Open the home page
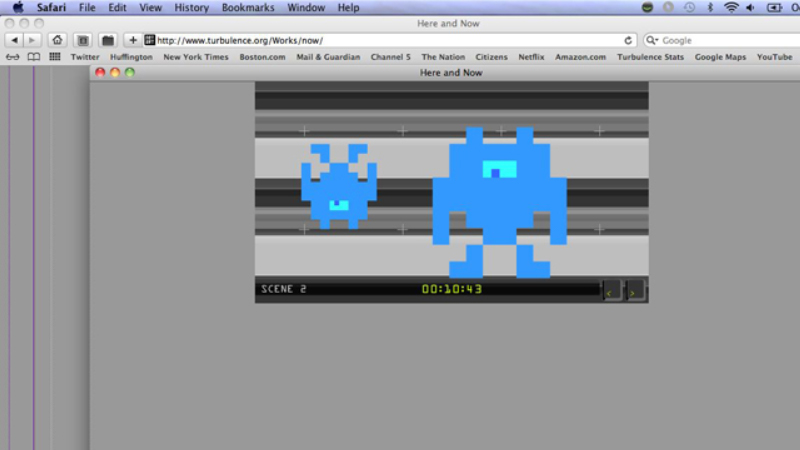The width and height of the screenshot is (800, 450). click(x=57, y=40)
